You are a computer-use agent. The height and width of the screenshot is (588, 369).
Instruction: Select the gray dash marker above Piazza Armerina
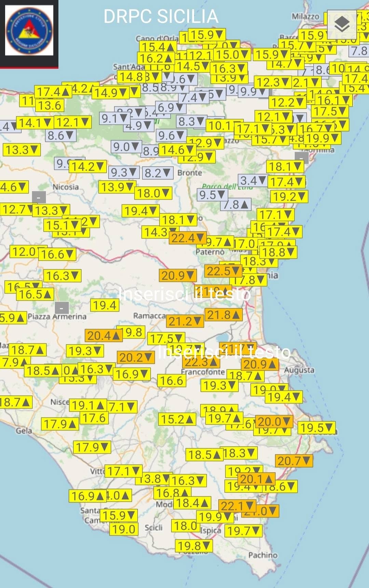tap(61, 308)
